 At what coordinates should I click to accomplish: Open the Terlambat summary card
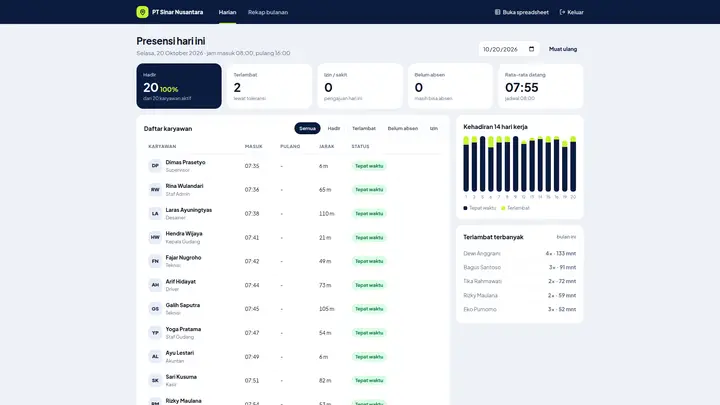click(270, 86)
